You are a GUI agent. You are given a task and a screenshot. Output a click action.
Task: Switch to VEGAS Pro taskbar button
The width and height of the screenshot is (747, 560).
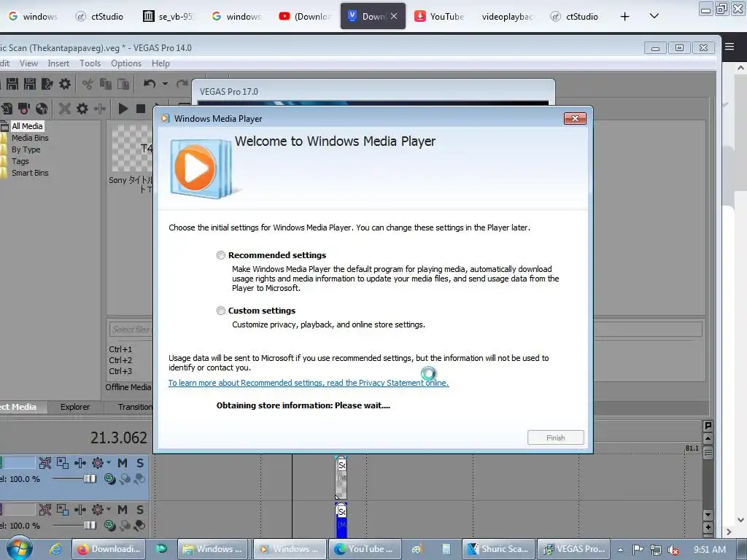pos(575,549)
